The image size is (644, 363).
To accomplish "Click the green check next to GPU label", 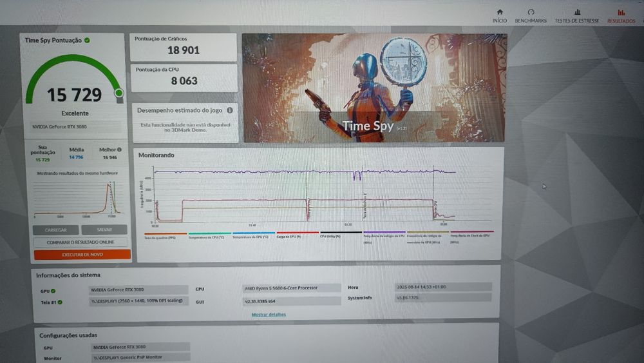I will (53, 291).
